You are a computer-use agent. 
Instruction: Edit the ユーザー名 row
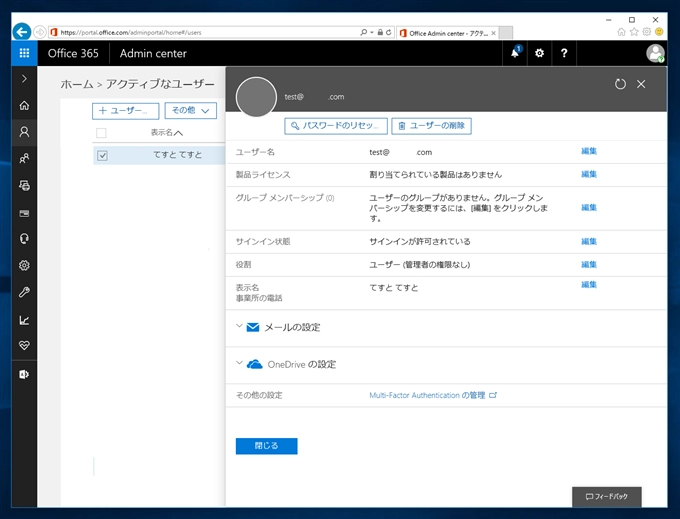[x=589, y=151]
